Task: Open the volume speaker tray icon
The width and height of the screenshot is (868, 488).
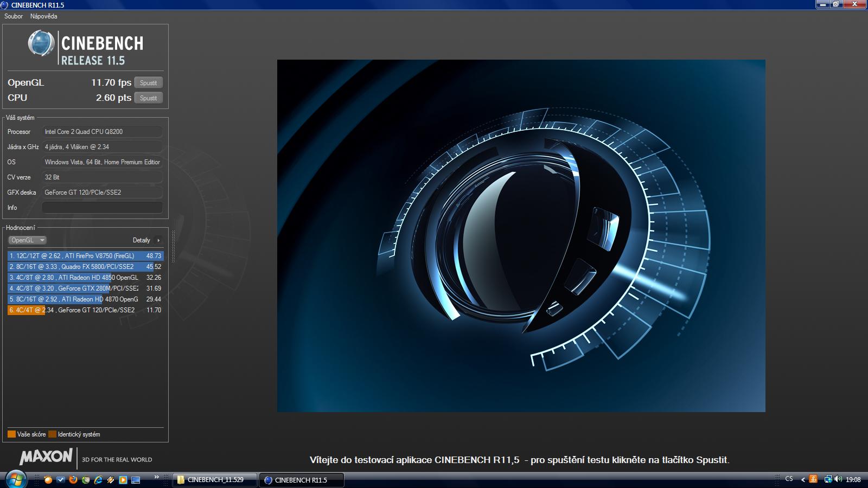Action: point(838,479)
